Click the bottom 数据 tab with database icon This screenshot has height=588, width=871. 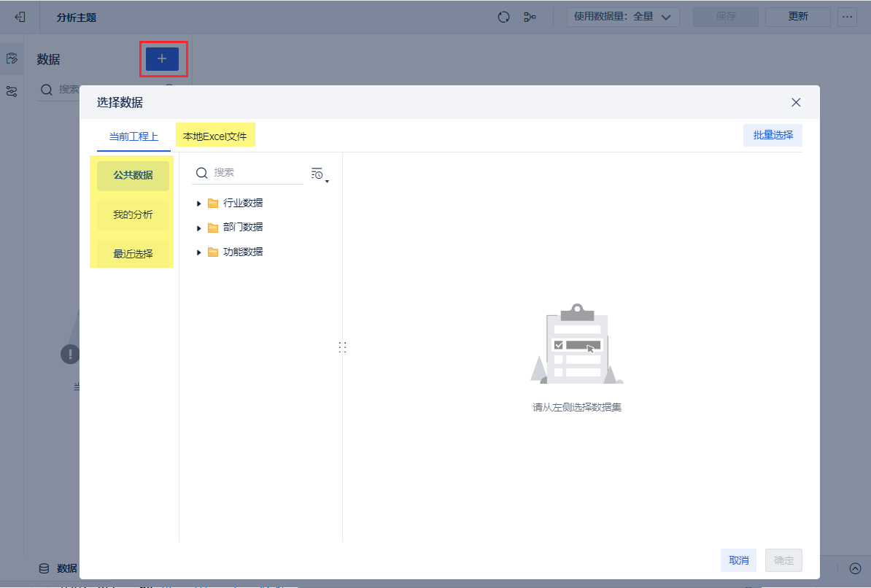58,568
